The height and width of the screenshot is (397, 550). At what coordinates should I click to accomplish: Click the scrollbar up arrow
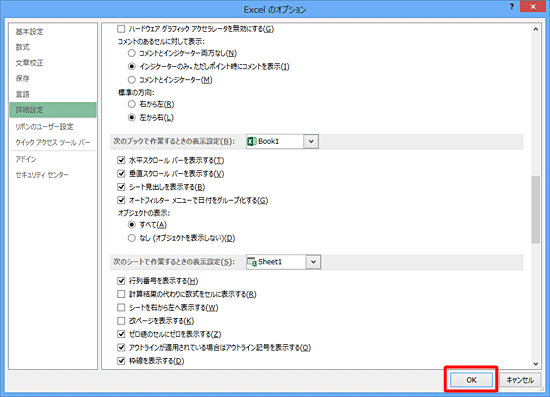(x=536, y=29)
